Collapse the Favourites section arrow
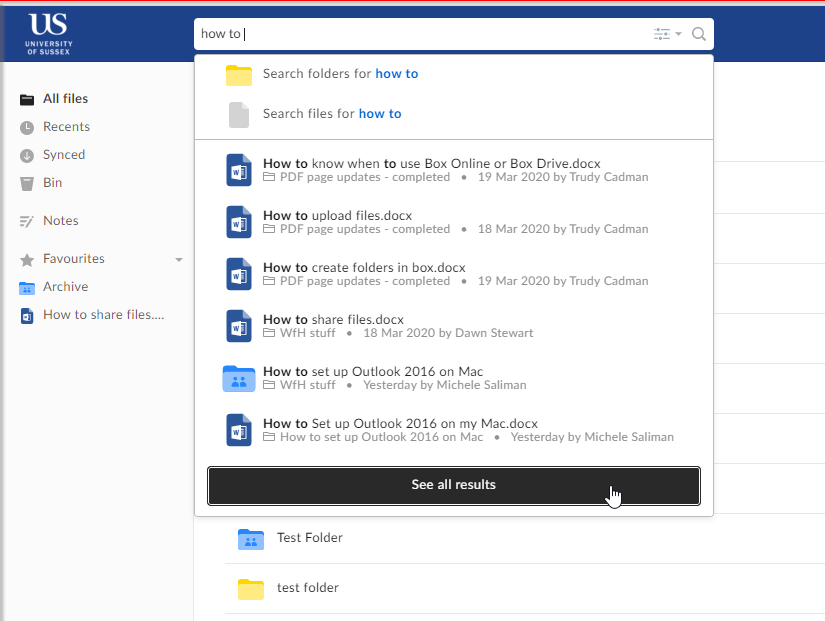Screen dimensions: 825x621 (179, 259)
